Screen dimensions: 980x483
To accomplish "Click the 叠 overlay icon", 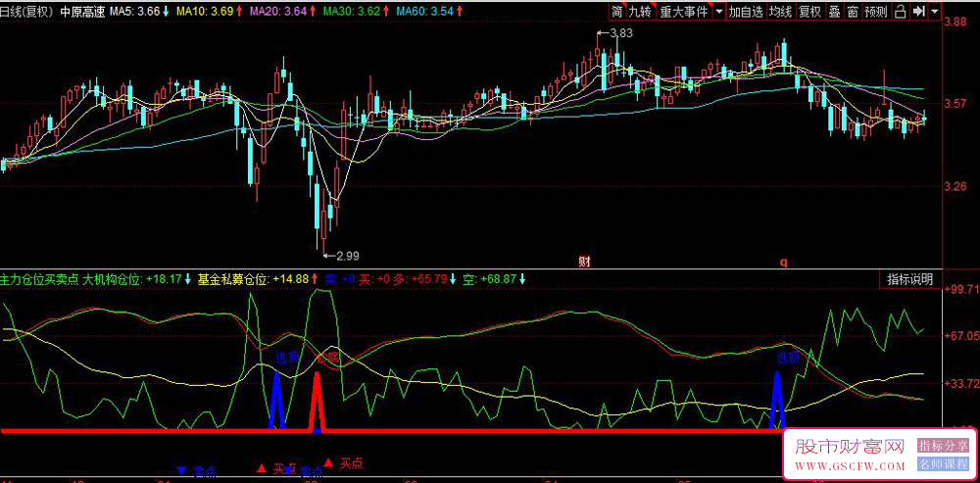I will pyautogui.click(x=834, y=12).
